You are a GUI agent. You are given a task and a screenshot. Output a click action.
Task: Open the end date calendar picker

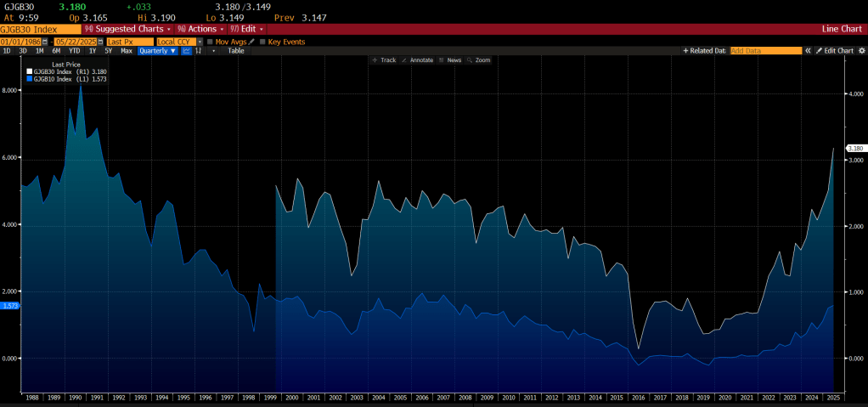[x=101, y=42]
